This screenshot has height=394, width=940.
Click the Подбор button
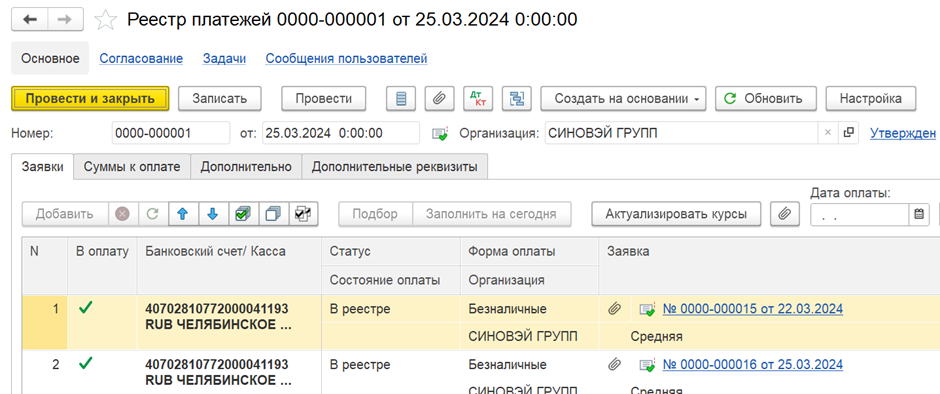pos(375,214)
